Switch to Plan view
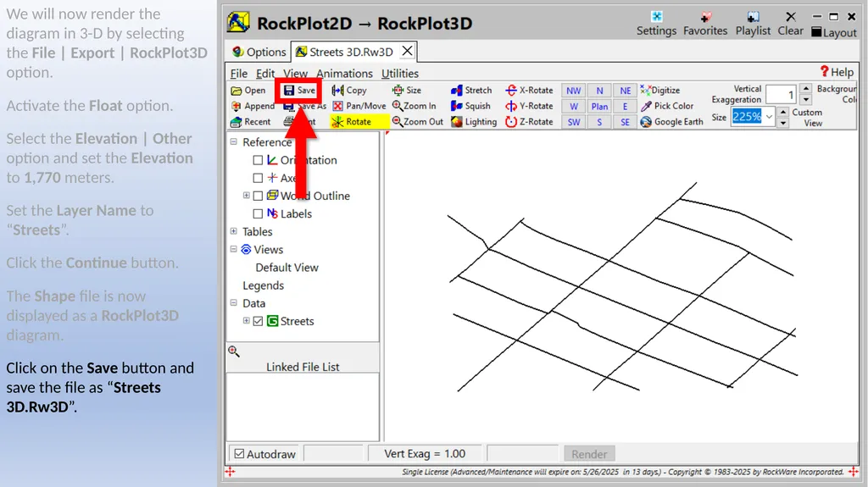Image resolution: width=868 pixels, height=487 pixels. (x=599, y=106)
